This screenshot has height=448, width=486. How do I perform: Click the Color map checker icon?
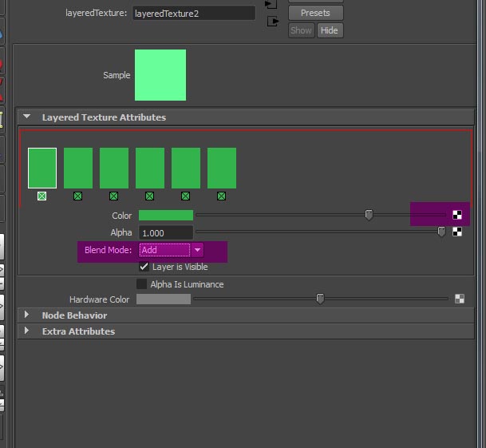point(457,215)
